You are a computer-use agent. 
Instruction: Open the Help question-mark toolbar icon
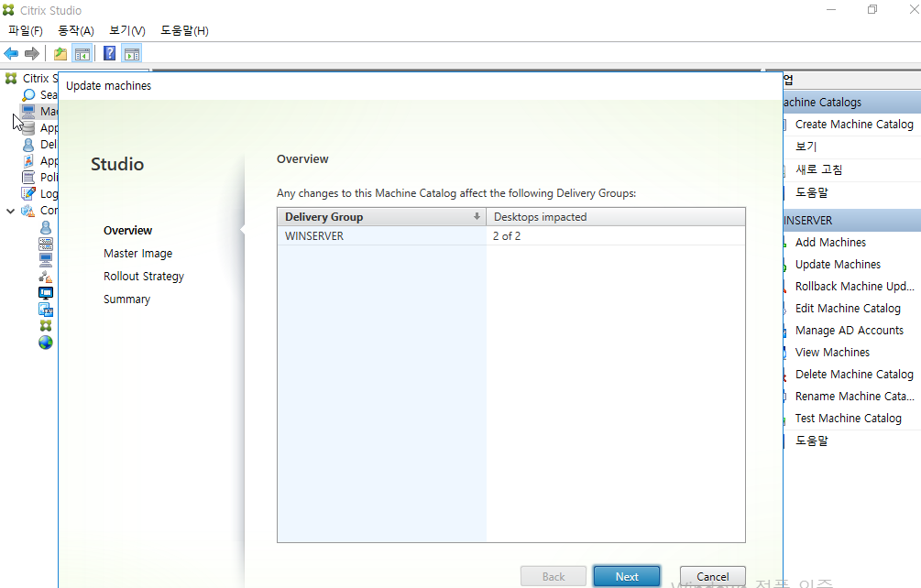click(x=109, y=53)
